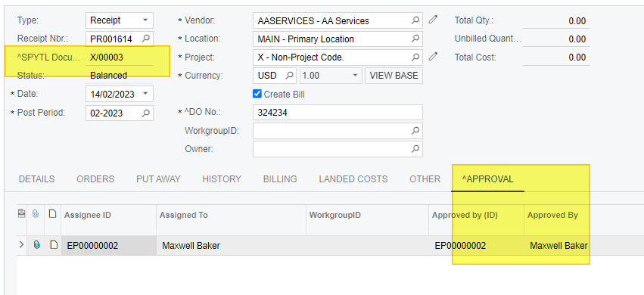Sort by Assignee ID column header
Screen dimensions: 644x295
point(109,215)
